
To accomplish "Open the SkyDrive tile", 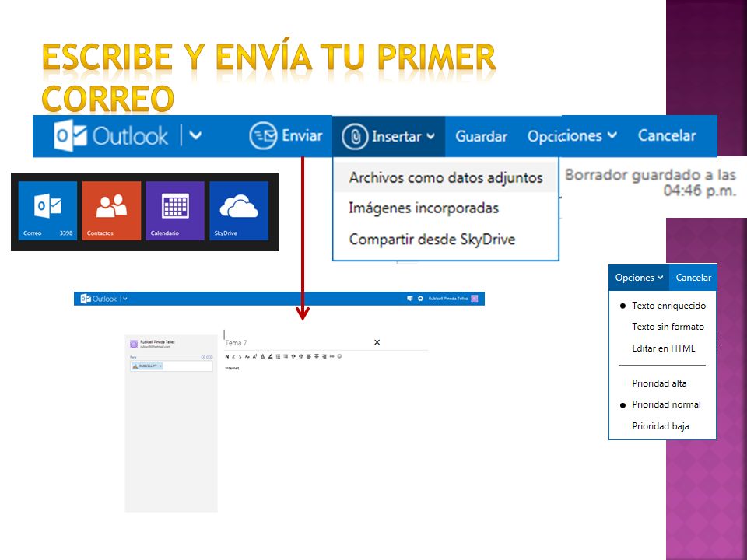I will (x=239, y=211).
